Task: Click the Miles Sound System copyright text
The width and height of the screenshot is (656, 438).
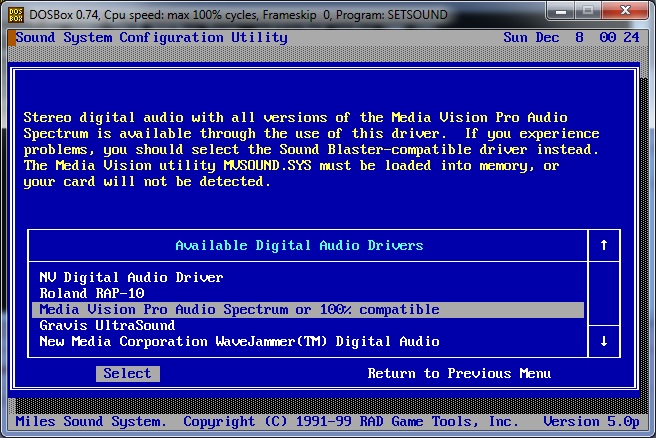Action: click(267, 421)
